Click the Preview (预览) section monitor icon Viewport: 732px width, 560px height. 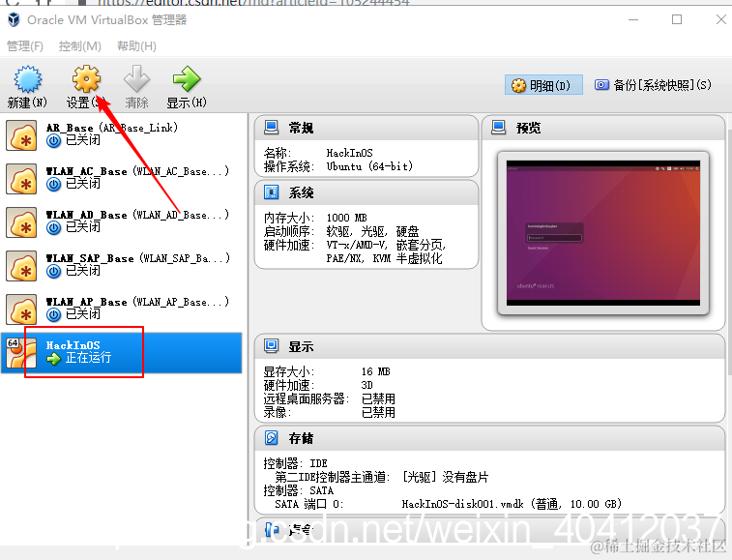tap(499, 127)
